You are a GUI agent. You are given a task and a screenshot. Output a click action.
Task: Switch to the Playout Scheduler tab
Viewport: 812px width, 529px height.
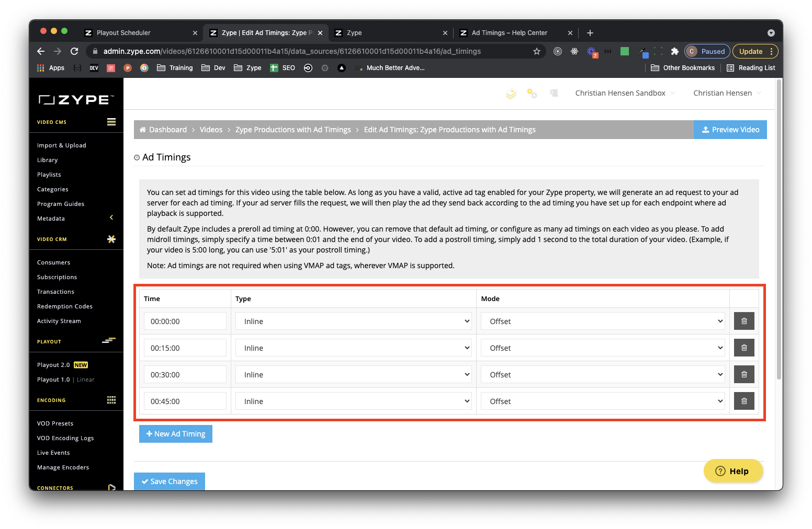pyautogui.click(x=141, y=32)
